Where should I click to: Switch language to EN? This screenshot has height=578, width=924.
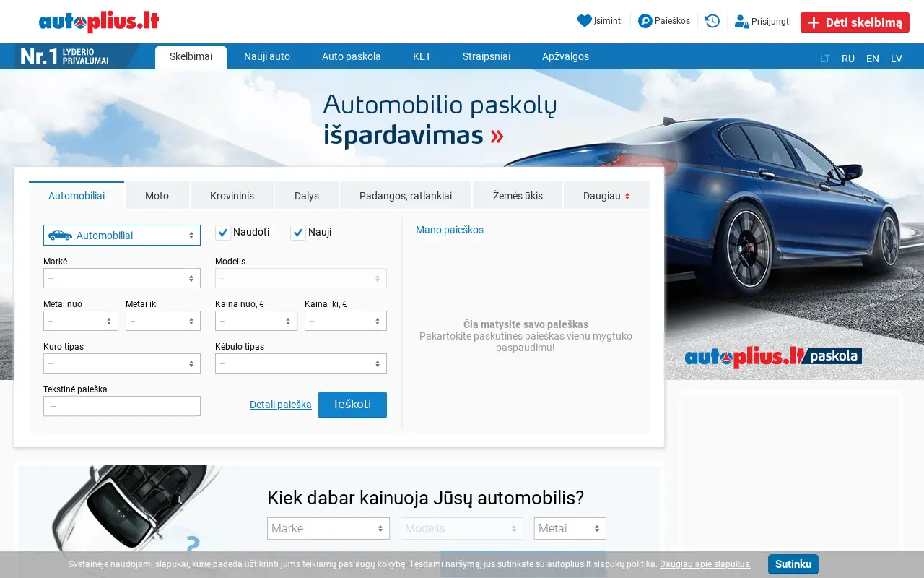click(873, 59)
